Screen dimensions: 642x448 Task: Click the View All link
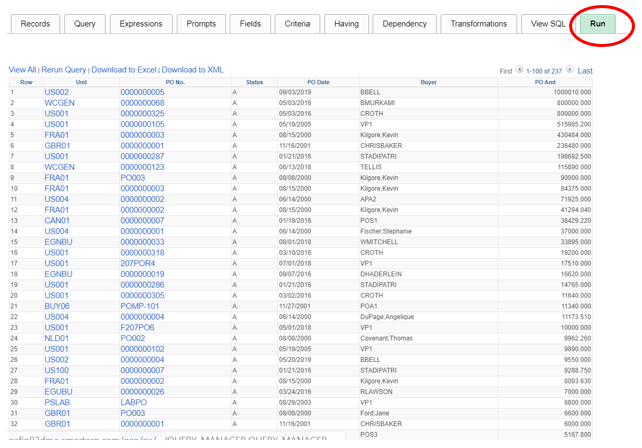click(x=22, y=70)
